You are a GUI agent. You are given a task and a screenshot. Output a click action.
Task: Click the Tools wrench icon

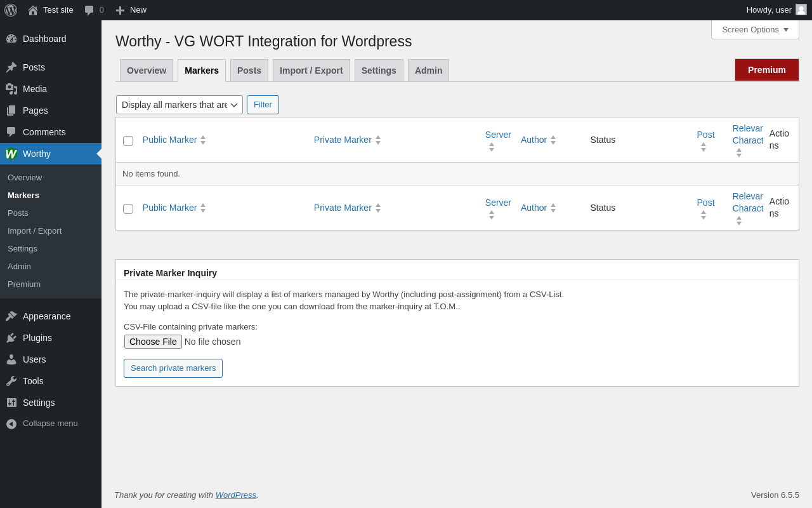(x=11, y=381)
